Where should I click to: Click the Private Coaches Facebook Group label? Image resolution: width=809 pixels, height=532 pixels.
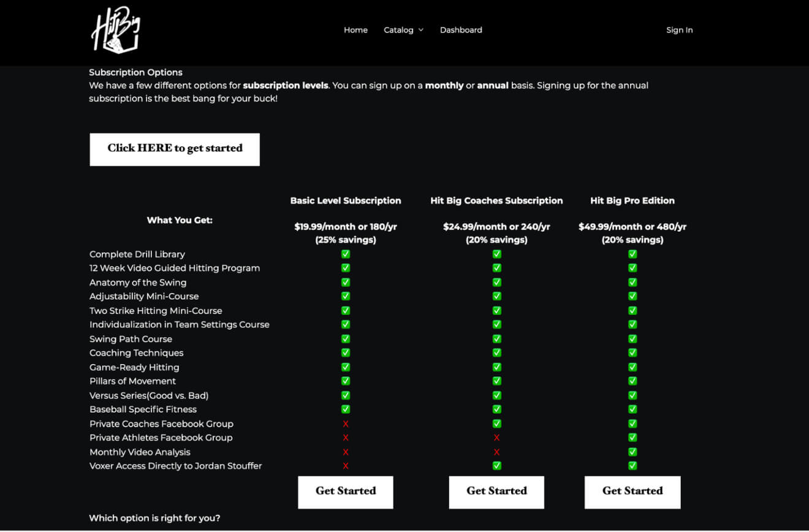[x=161, y=424]
